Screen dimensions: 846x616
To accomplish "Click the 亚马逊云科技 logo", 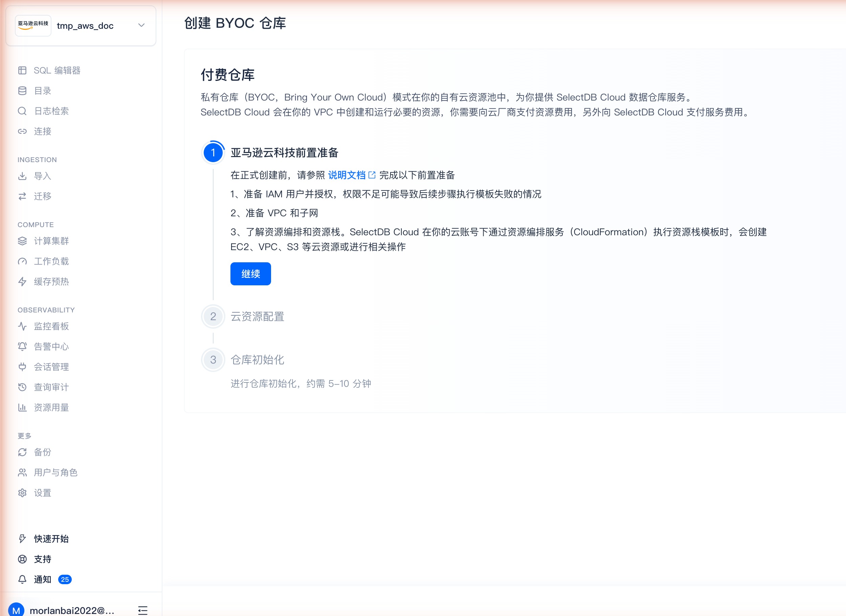I will click(33, 26).
